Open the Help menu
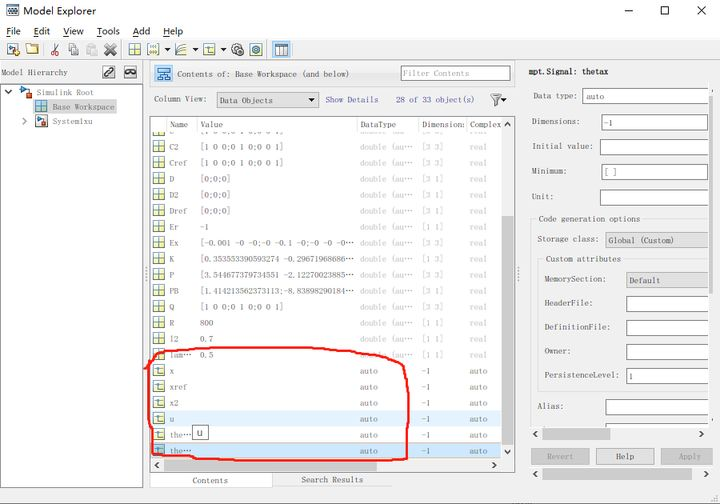 pos(173,31)
